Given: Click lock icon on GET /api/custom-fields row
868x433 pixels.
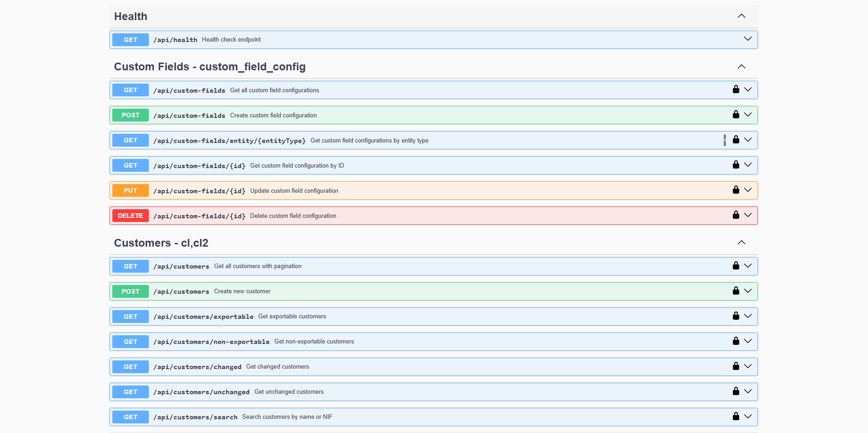Looking at the screenshot, I should [x=736, y=90].
